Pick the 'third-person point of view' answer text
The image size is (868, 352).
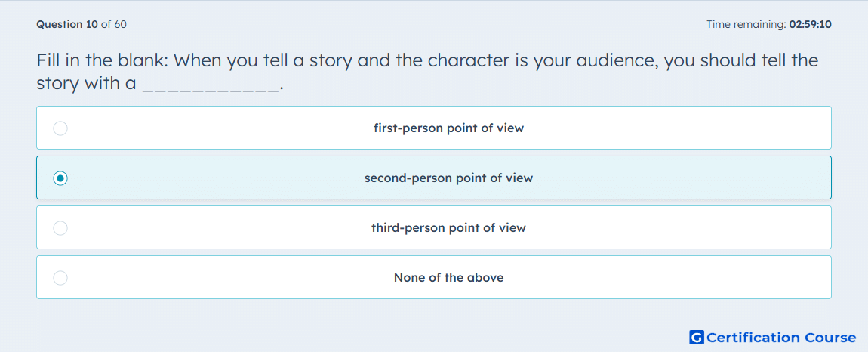click(448, 228)
